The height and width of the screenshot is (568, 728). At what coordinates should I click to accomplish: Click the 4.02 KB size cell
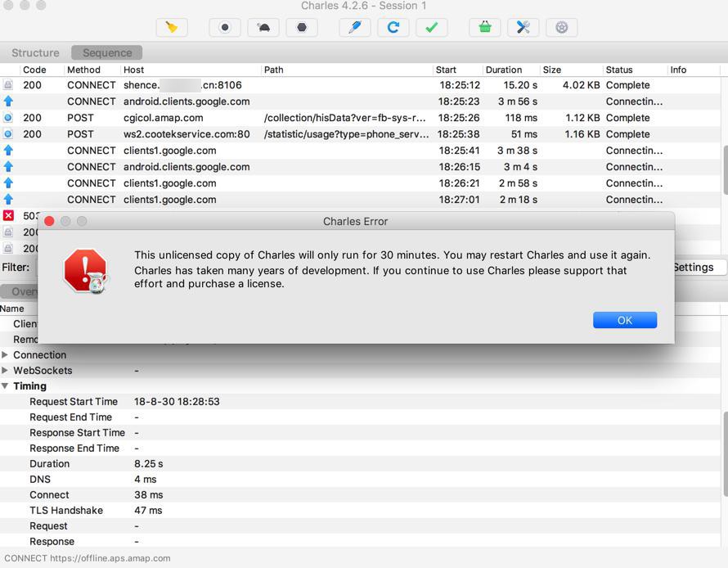582,85
